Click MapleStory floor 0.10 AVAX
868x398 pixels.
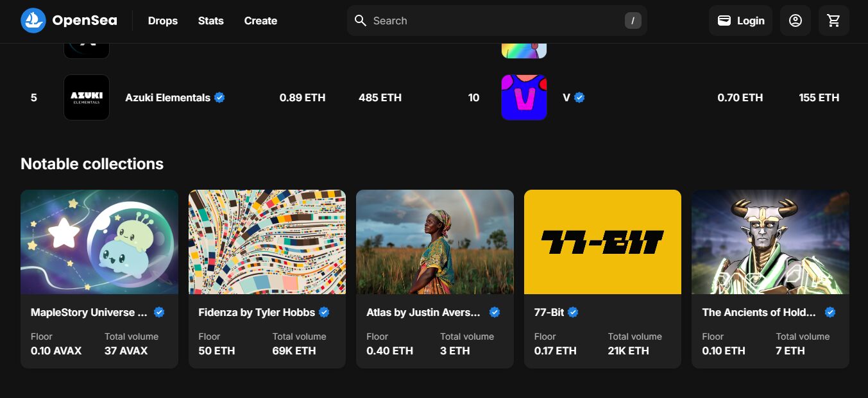[56, 351]
